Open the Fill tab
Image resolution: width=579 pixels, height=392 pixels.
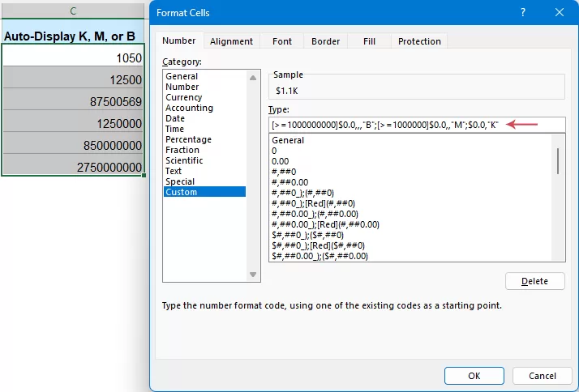(369, 41)
